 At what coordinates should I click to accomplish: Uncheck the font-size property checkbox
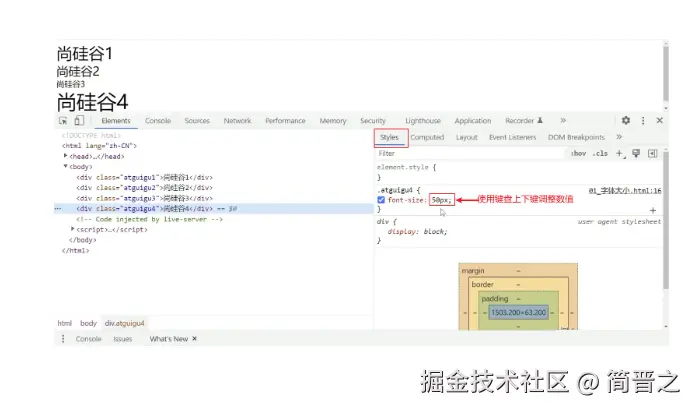(381, 200)
